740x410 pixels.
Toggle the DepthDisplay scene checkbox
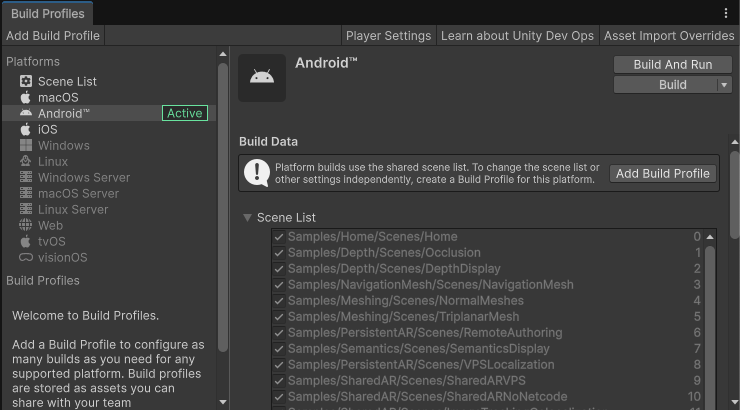point(279,269)
